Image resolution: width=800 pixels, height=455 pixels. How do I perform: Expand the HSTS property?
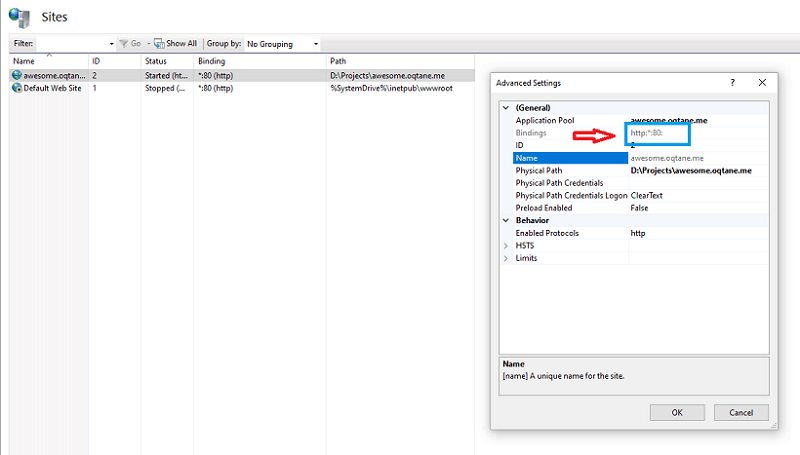tap(506, 245)
